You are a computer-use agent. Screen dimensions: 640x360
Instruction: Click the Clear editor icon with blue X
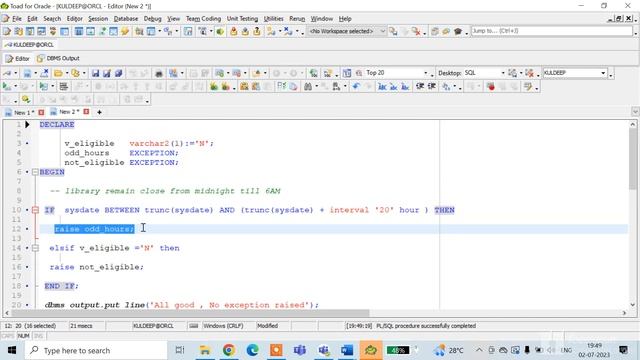coord(44,73)
